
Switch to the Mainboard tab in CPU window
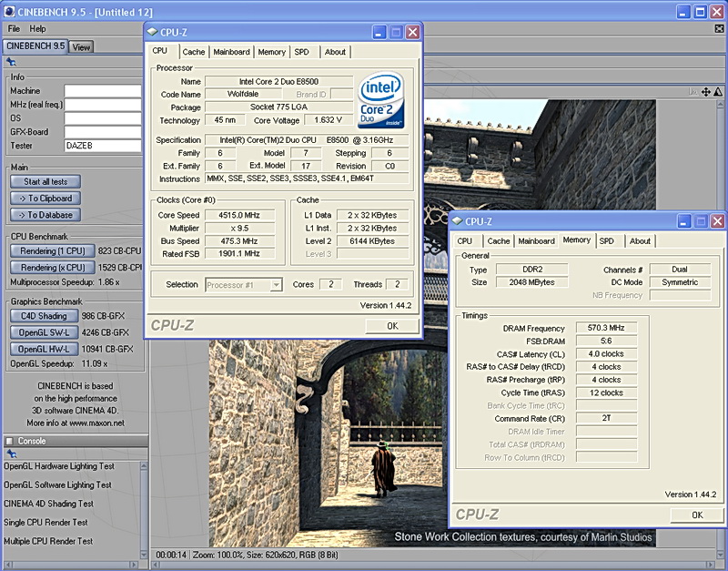(x=231, y=52)
